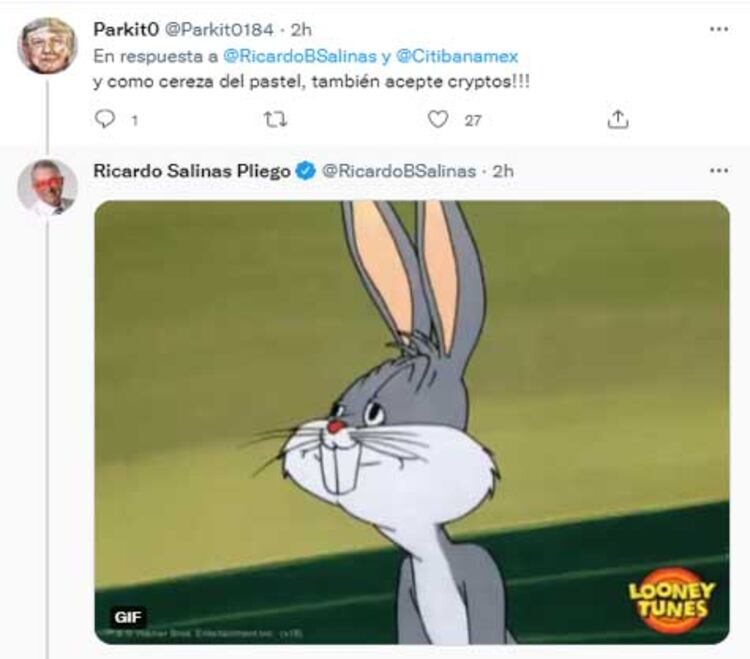Image resolution: width=750 pixels, height=659 pixels.
Task: Open more options on Ricardo Salinas's tweet
Action: (718, 171)
